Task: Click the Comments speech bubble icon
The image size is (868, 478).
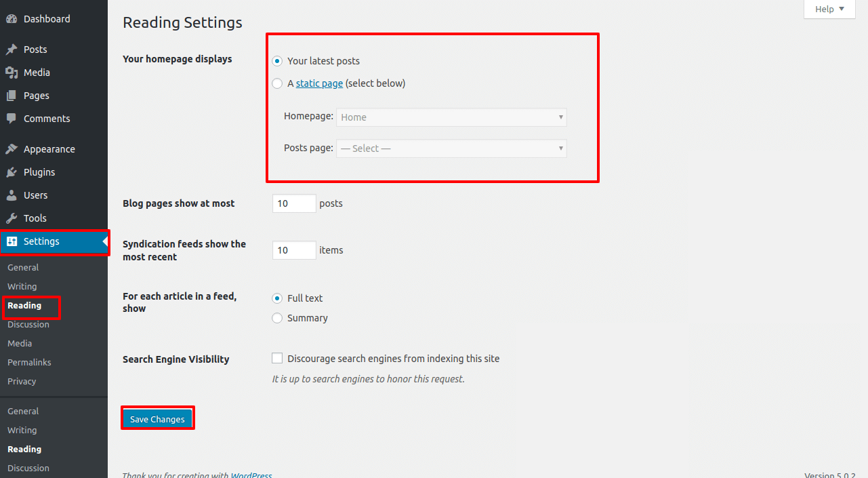Action: [12, 119]
